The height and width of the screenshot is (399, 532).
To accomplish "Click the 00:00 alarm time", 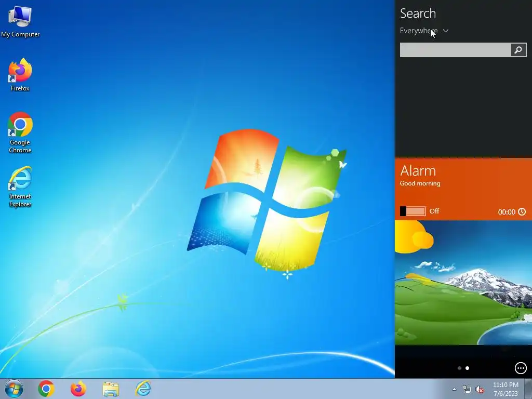I will coord(507,212).
